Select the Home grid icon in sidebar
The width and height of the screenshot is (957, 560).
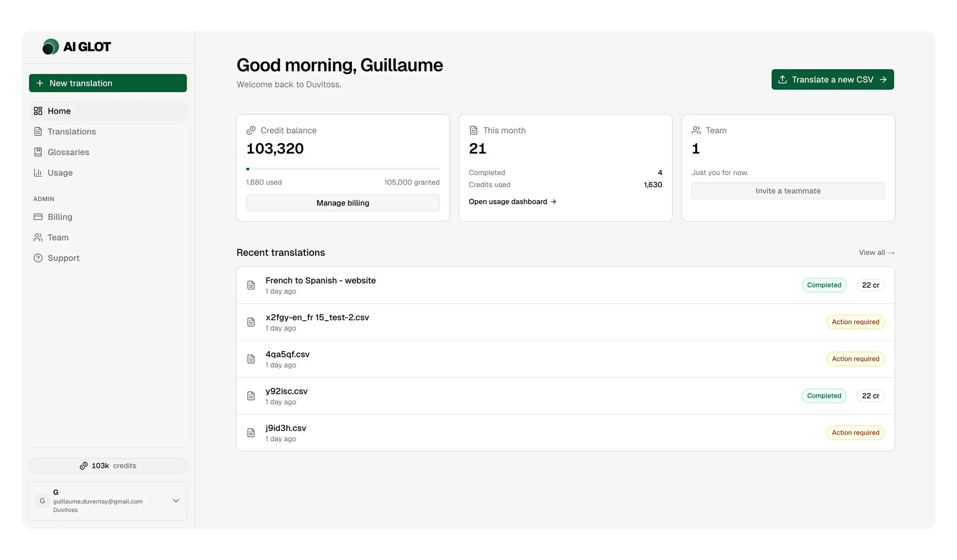coord(38,111)
